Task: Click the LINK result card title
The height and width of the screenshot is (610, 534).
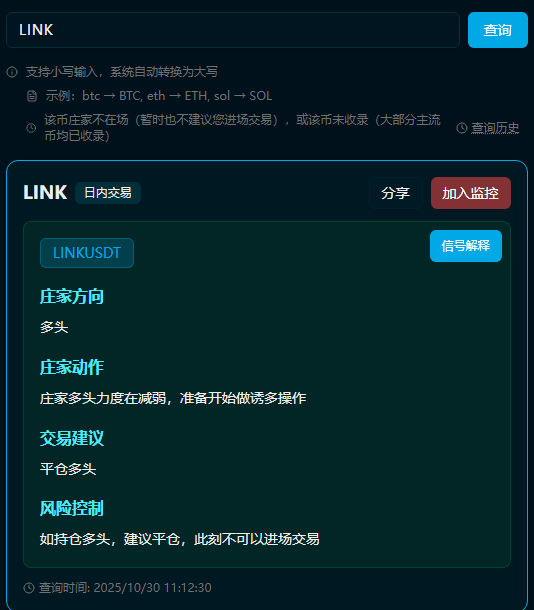Action: click(x=45, y=193)
